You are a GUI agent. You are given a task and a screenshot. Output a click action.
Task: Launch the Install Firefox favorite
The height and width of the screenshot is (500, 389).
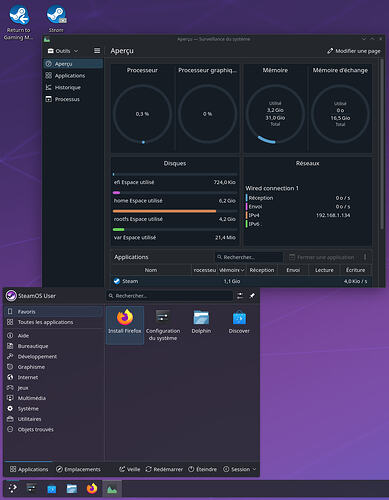click(125, 325)
